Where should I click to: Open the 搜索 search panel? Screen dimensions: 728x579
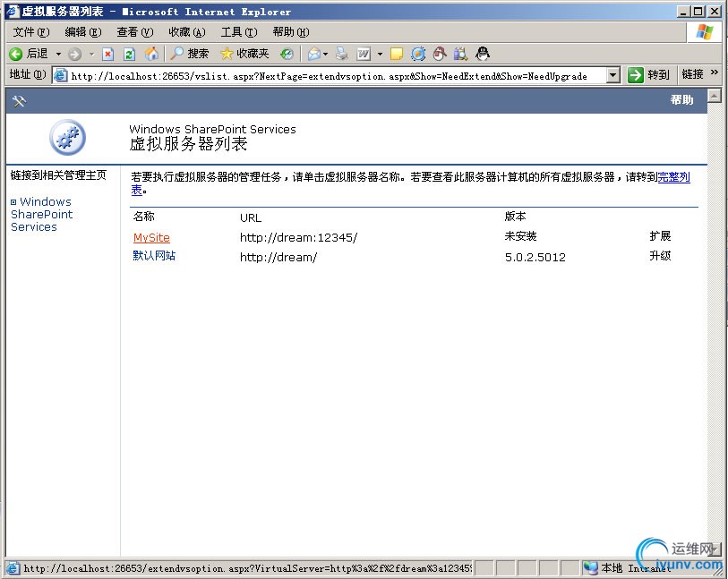coord(190,54)
